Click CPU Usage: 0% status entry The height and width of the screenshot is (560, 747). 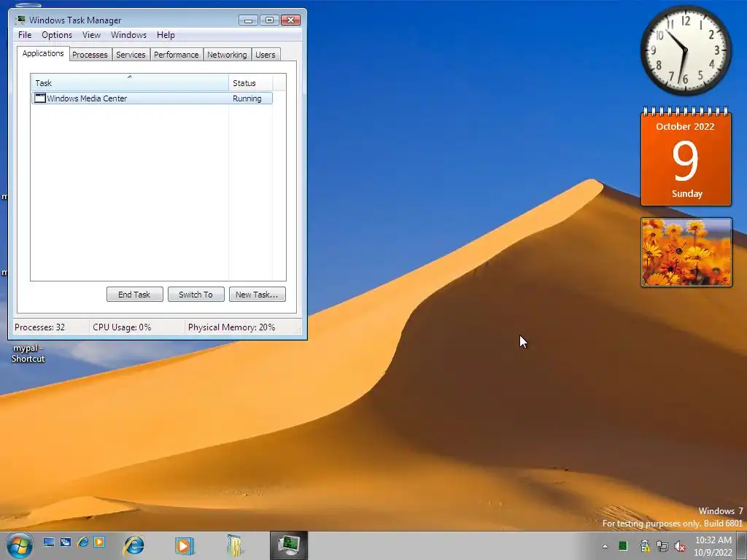tap(122, 327)
